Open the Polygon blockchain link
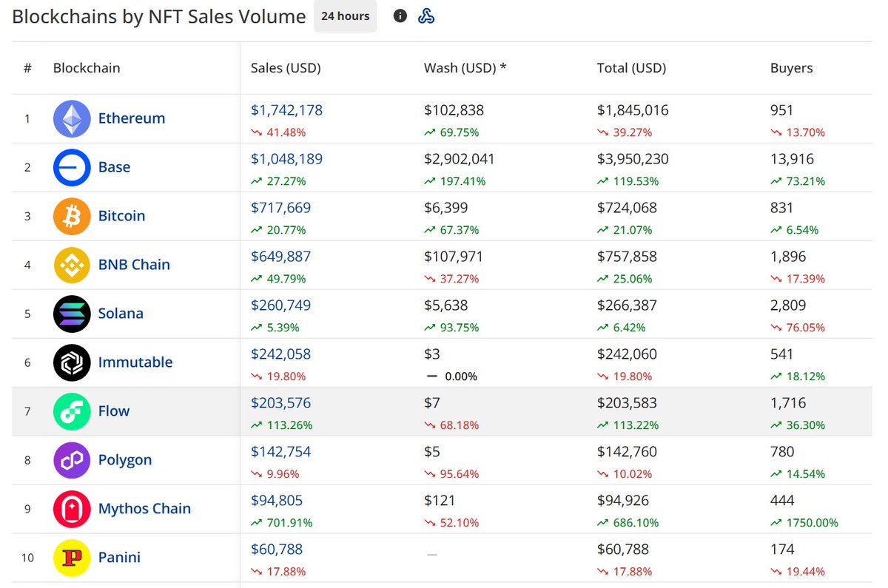 pyautogui.click(x=125, y=460)
